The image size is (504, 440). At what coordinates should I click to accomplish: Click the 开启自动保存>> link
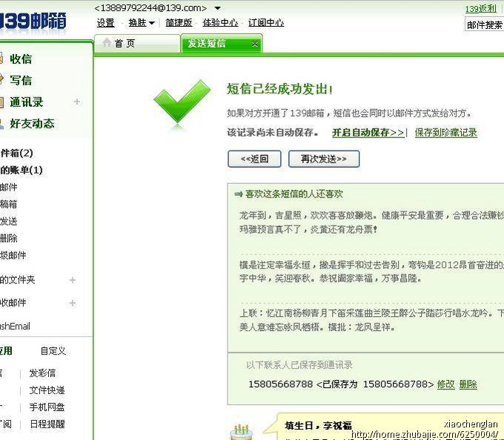pyautogui.click(x=368, y=133)
